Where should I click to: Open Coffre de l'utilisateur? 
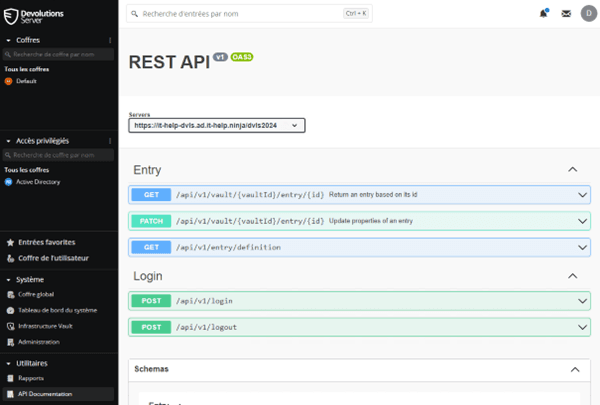pos(52,258)
